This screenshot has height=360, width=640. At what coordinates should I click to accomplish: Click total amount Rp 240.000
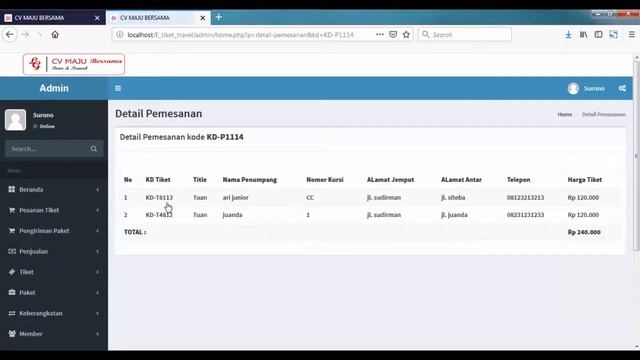click(x=584, y=232)
